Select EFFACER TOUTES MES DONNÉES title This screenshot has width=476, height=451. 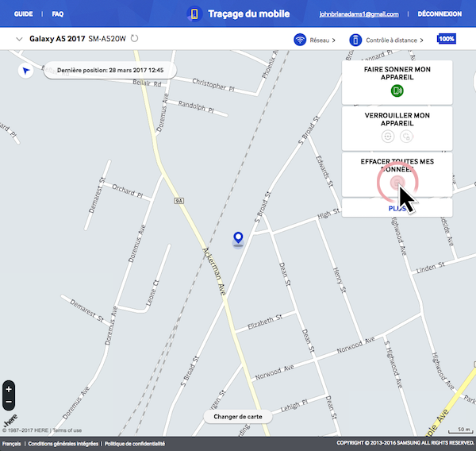397,165
